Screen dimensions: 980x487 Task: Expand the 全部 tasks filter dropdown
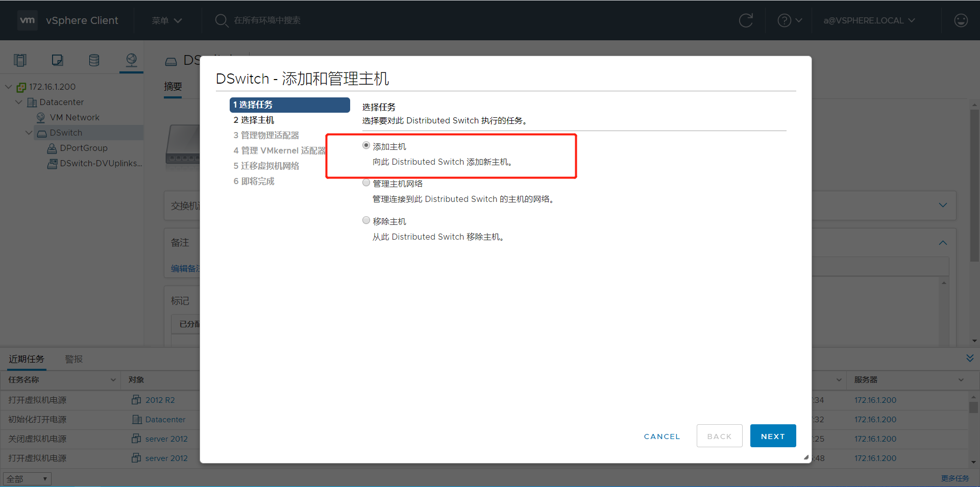[x=27, y=478]
